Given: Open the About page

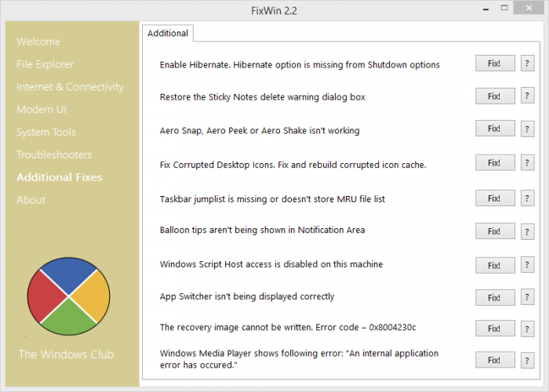Looking at the screenshot, I should [x=31, y=200].
